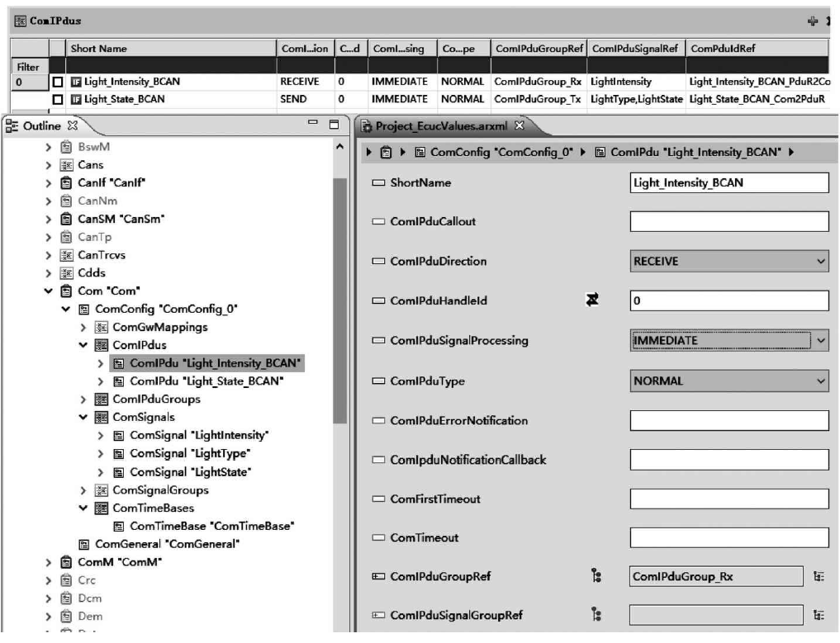The height and width of the screenshot is (643, 840).
Task: Click the Light_State_BCAN_Com2PduR cell
Action: tap(757, 99)
